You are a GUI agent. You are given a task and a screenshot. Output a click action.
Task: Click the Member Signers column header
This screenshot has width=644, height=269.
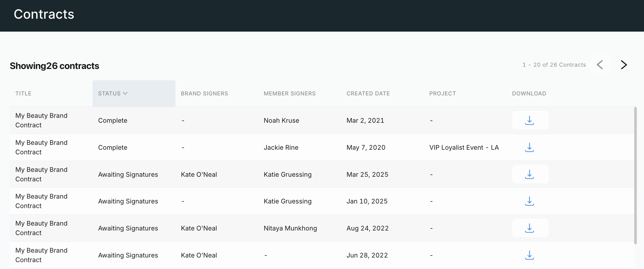coord(290,93)
